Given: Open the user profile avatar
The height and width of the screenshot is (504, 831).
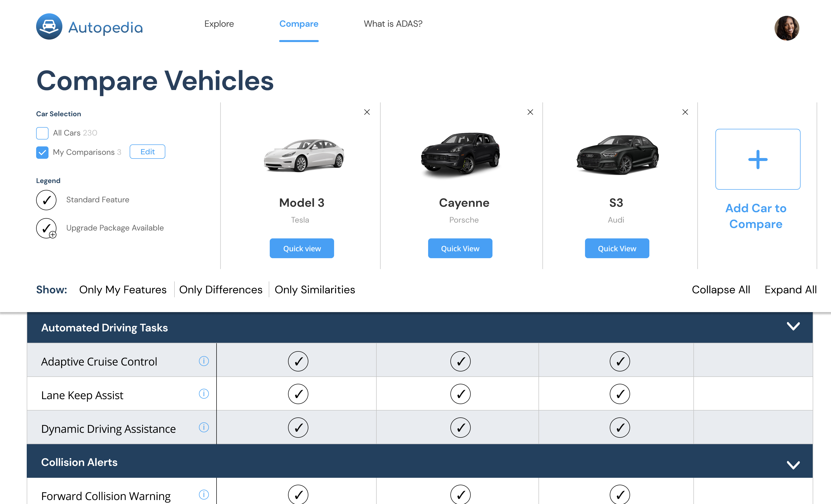Looking at the screenshot, I should tap(786, 28).
